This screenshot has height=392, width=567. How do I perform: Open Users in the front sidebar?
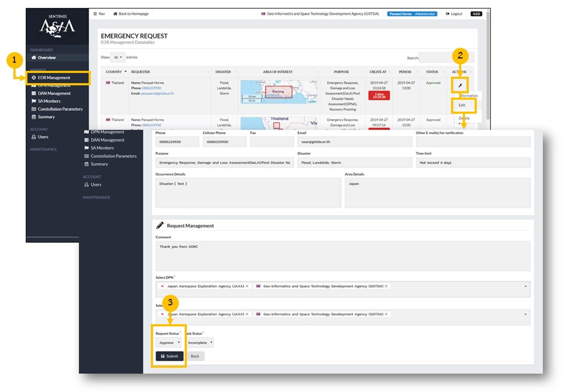96,185
